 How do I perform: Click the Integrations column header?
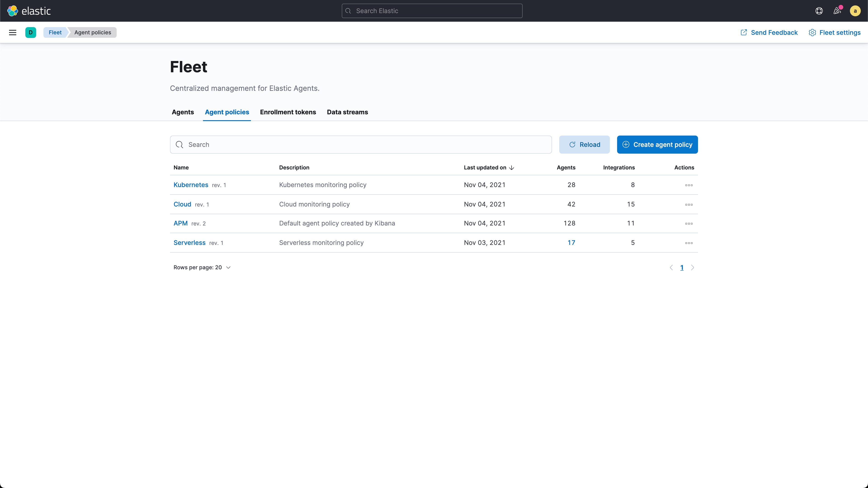click(619, 167)
